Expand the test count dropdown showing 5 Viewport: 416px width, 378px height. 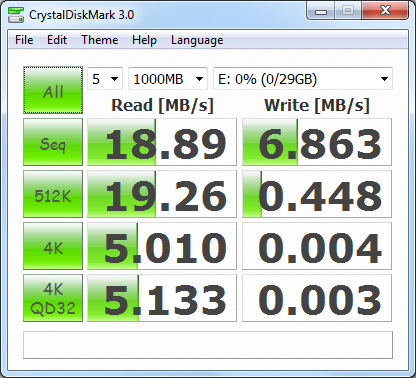point(105,79)
